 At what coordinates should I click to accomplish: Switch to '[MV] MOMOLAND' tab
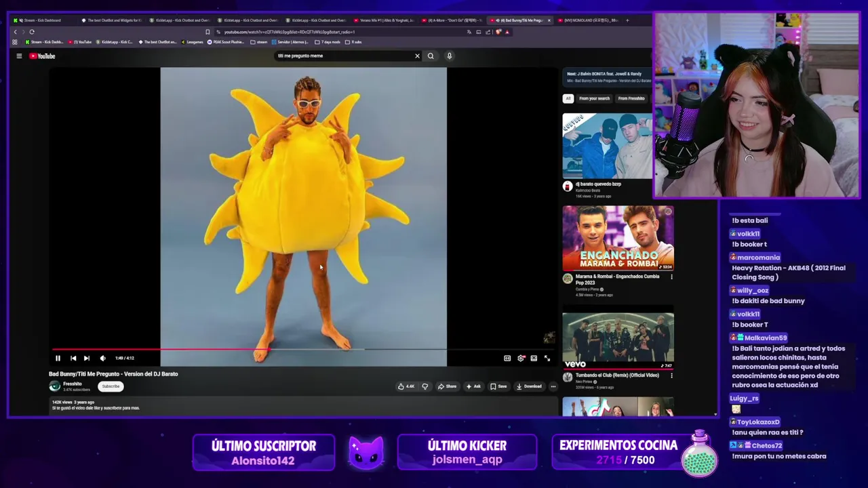point(588,20)
